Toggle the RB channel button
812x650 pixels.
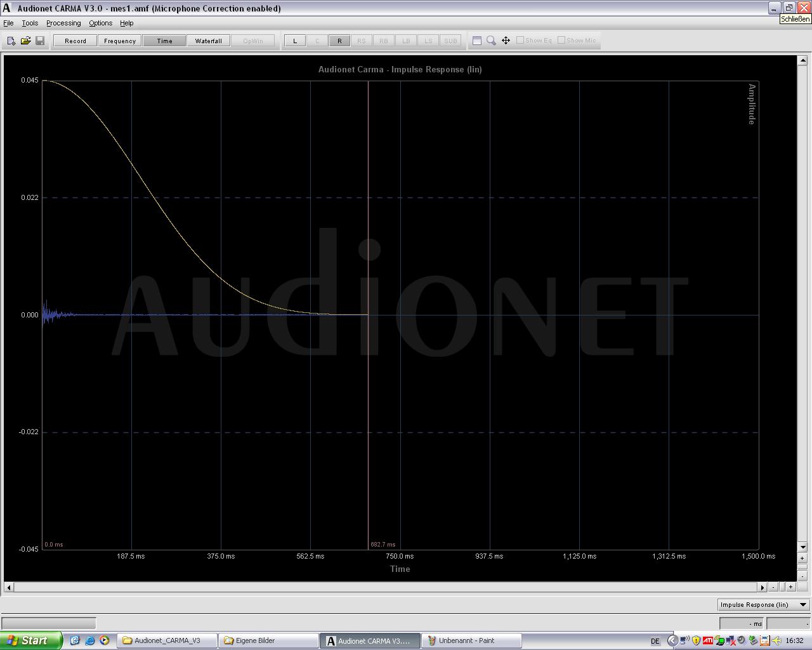click(x=384, y=41)
